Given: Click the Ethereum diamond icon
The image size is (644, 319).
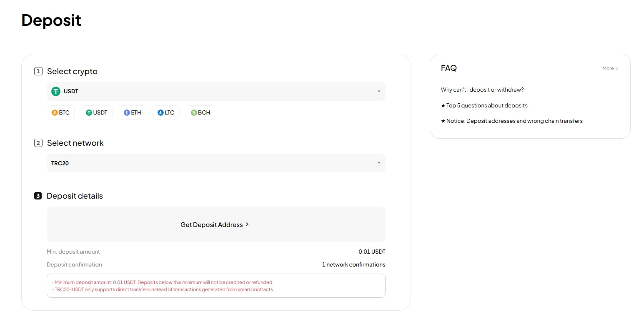Looking at the screenshot, I should click(x=127, y=112).
